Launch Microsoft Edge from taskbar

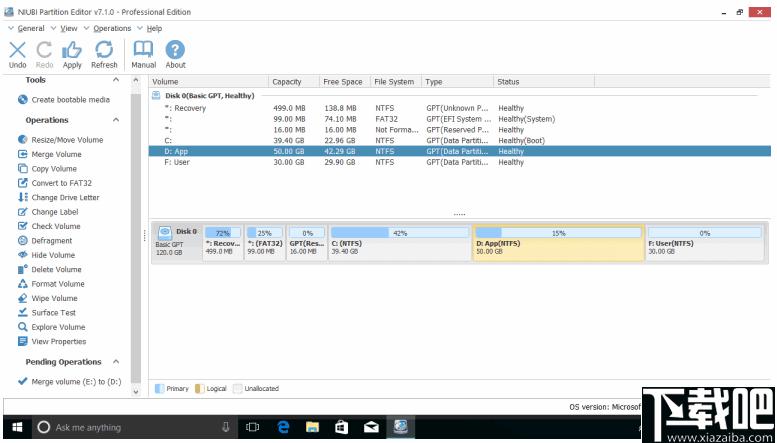click(283, 427)
